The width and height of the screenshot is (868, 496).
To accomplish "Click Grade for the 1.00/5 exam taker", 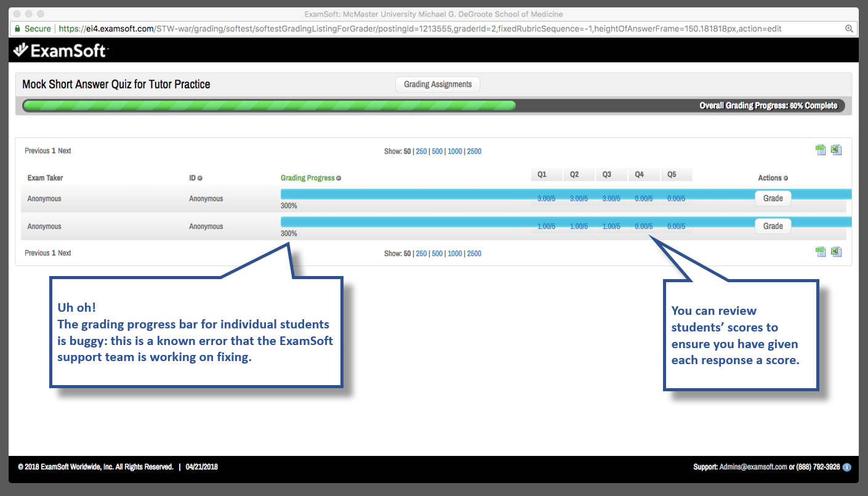I will point(773,226).
